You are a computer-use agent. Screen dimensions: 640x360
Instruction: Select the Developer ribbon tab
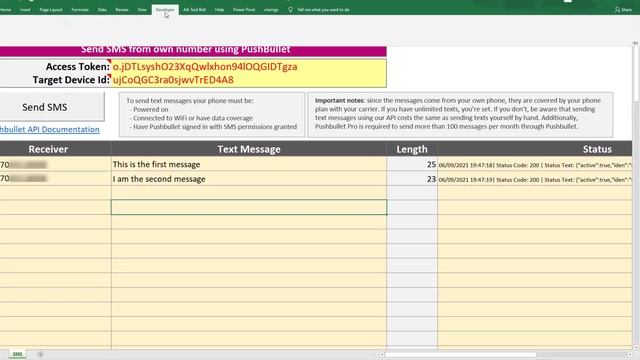(x=165, y=9)
